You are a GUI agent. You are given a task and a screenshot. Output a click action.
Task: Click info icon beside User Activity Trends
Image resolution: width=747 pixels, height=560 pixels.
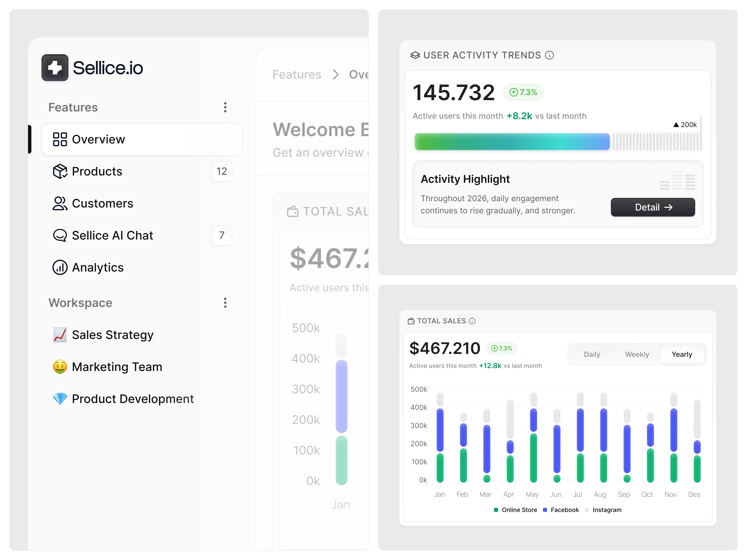click(550, 55)
